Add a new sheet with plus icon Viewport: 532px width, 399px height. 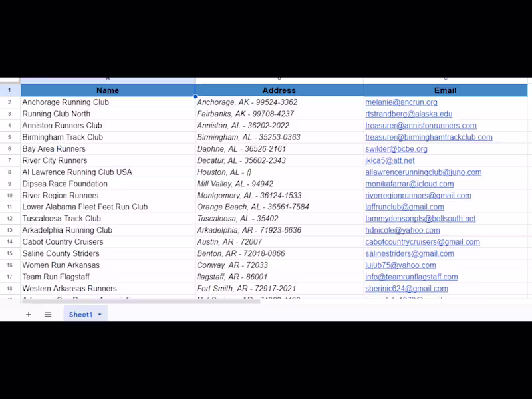pos(29,315)
